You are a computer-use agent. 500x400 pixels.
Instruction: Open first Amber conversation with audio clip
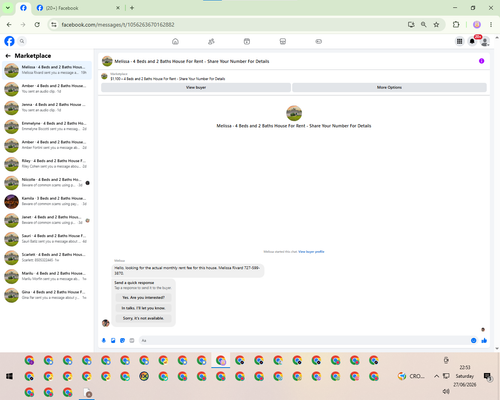[47, 89]
